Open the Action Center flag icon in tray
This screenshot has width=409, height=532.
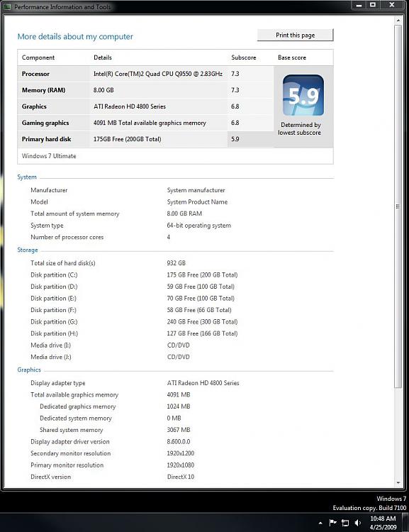[333, 523]
